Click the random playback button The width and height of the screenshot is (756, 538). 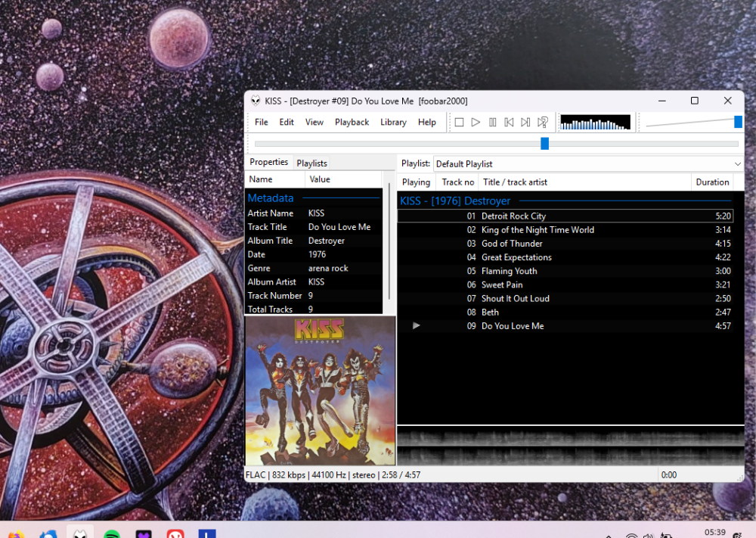click(542, 122)
